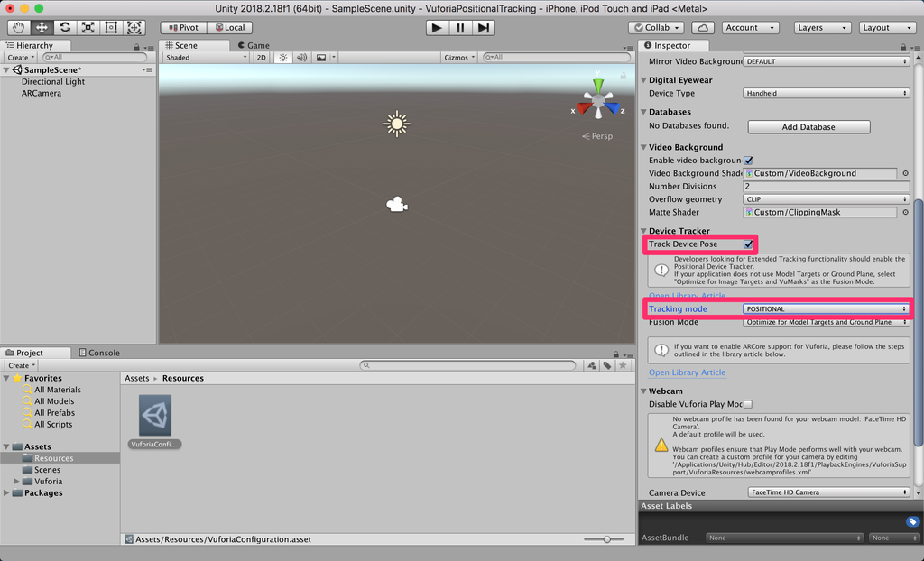Click the scene orientation gizmo cube
This screenshot has width=924, height=561.
(598, 102)
